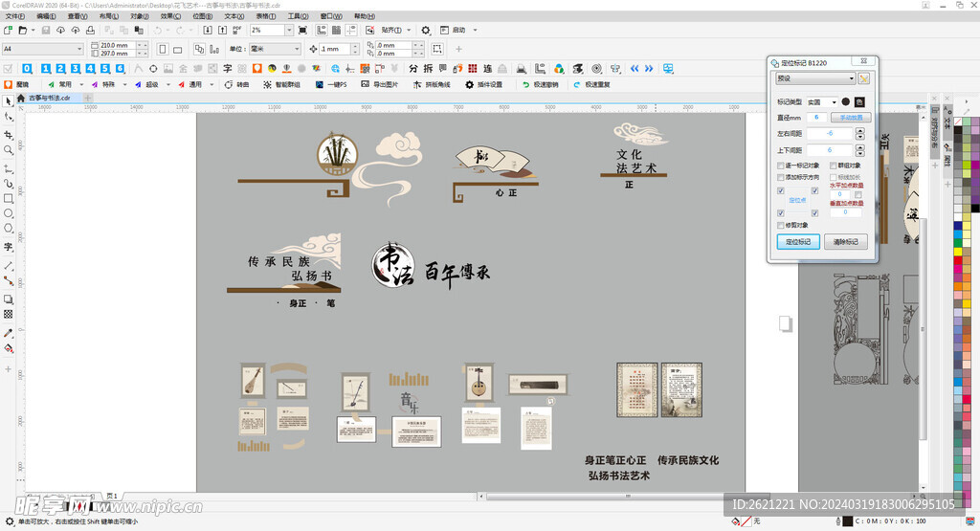980x531 pixels.
Task: Click the 清除标记 button
Action: point(846,242)
